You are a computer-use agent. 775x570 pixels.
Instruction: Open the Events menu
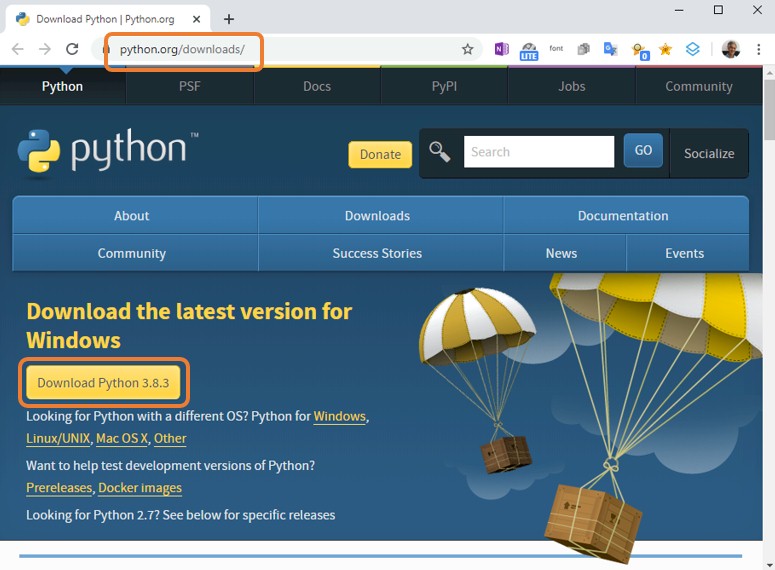(685, 254)
